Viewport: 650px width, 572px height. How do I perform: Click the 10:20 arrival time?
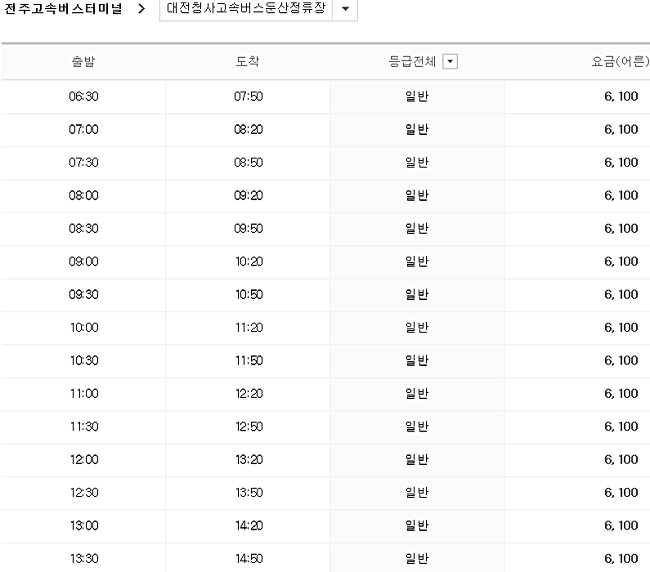(x=249, y=262)
